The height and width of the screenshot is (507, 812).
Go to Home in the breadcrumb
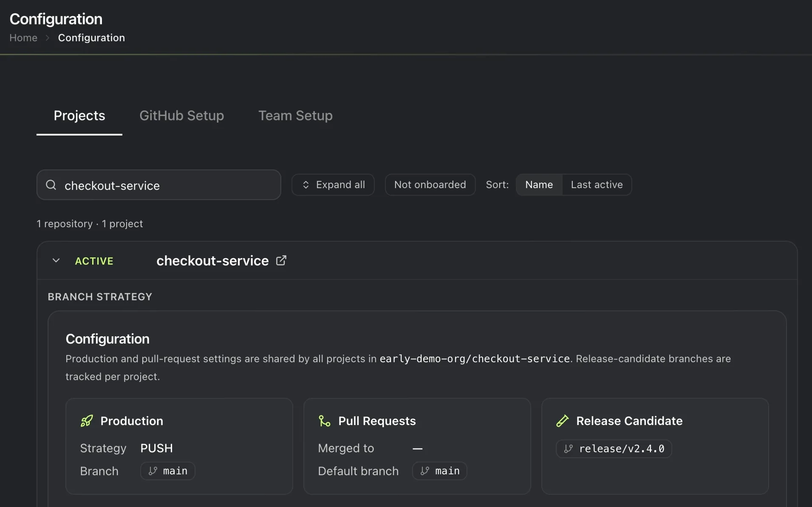pos(23,38)
